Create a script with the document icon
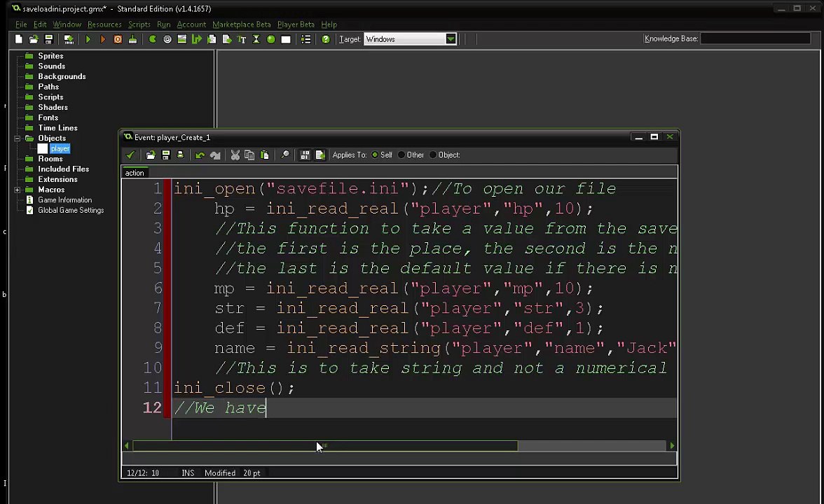824x504 pixels. tap(212, 39)
